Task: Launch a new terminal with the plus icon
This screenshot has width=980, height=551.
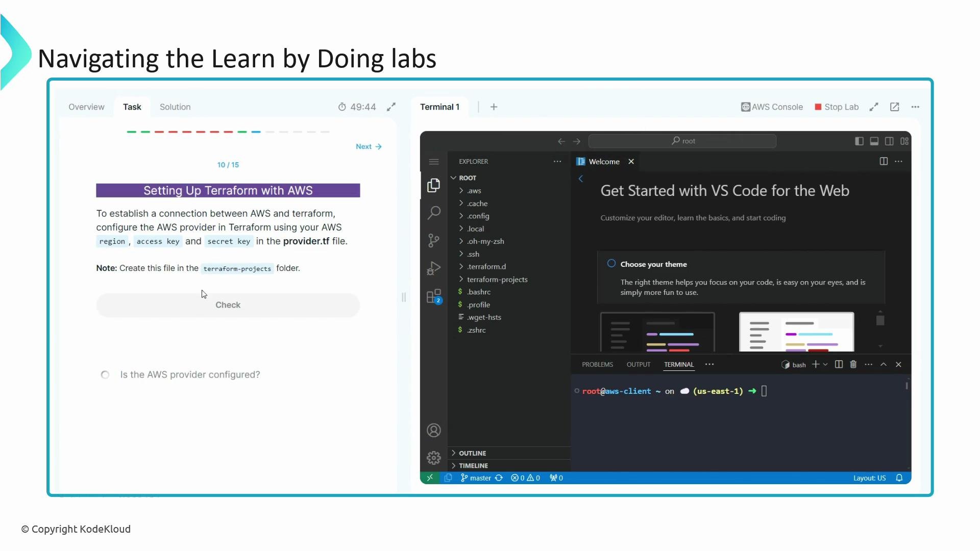Action: click(816, 364)
